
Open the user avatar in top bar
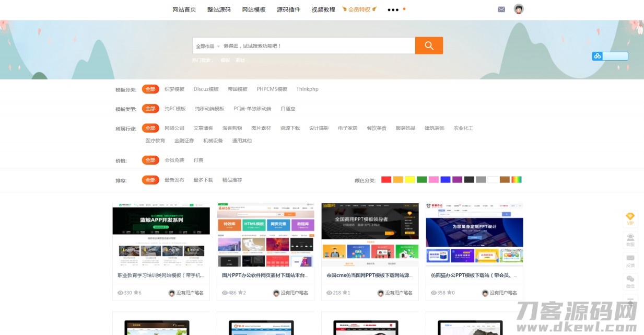tap(519, 9)
